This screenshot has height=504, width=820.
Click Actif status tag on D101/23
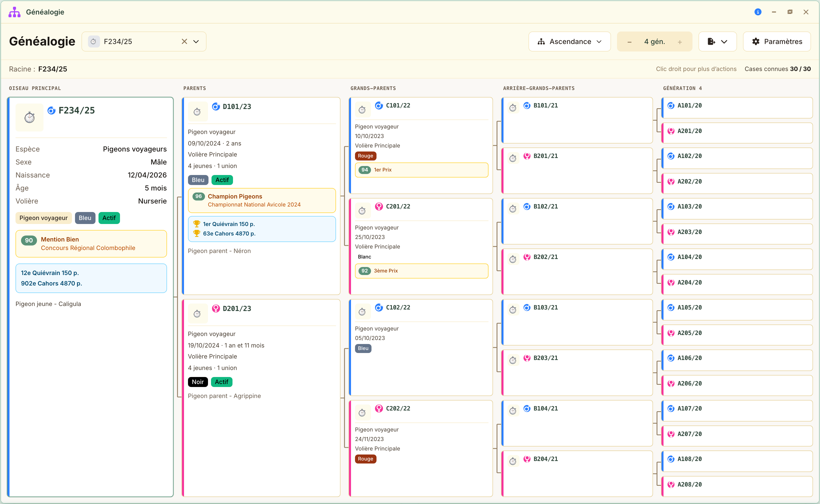(222, 180)
